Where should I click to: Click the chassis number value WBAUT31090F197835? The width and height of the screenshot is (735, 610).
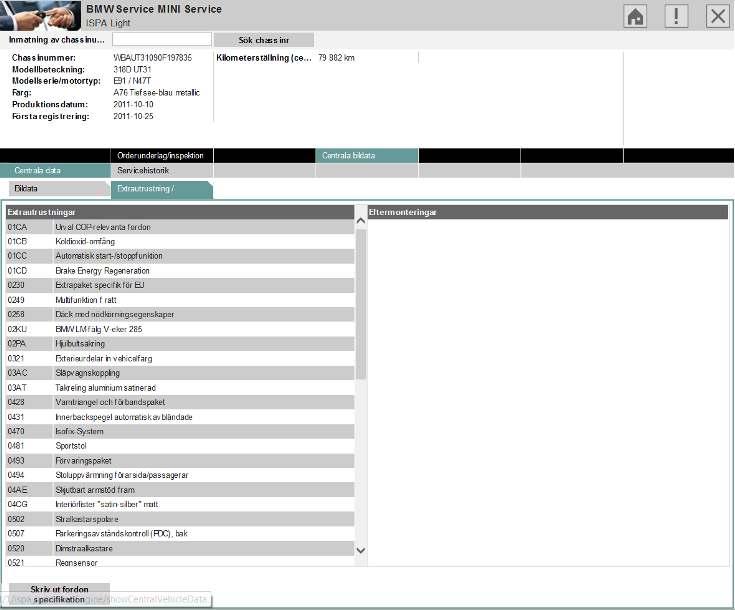(152, 58)
